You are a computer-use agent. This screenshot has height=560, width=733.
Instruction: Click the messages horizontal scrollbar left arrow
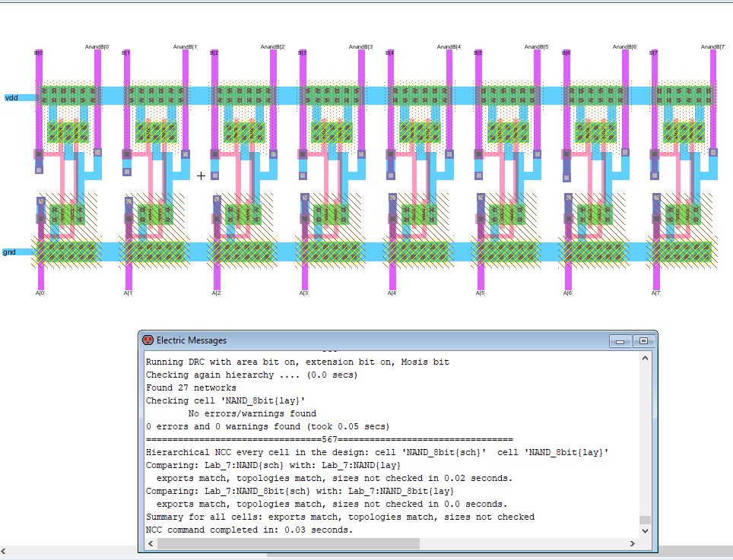(x=151, y=543)
